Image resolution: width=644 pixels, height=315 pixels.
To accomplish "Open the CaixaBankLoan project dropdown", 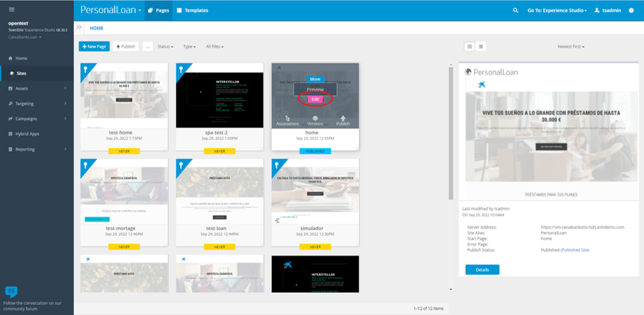I will [x=25, y=37].
